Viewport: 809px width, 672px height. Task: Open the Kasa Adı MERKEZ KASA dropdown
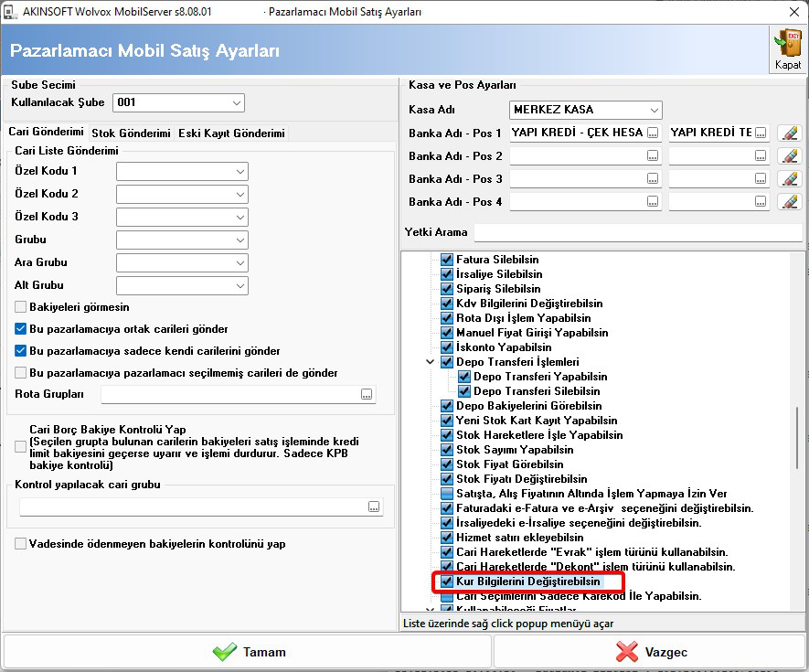(x=655, y=110)
